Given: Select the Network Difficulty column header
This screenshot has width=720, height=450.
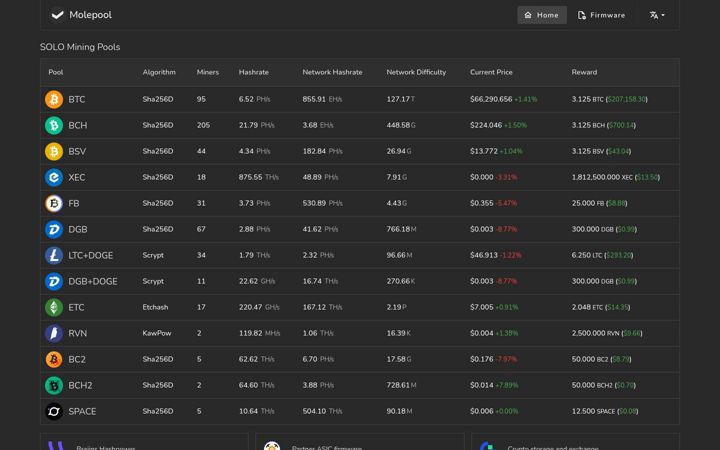Looking at the screenshot, I should pyautogui.click(x=416, y=72).
